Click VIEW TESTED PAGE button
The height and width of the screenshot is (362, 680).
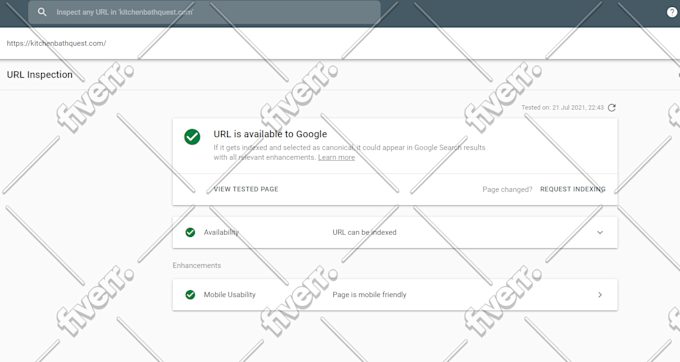click(x=246, y=189)
